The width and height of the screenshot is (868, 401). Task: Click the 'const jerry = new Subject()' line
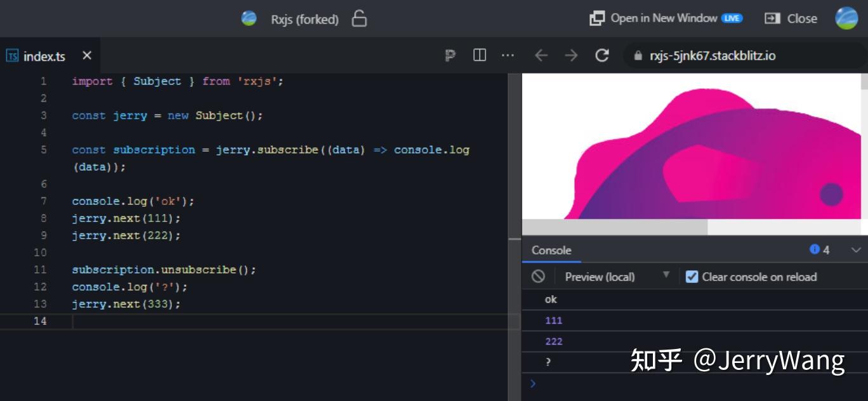167,115
